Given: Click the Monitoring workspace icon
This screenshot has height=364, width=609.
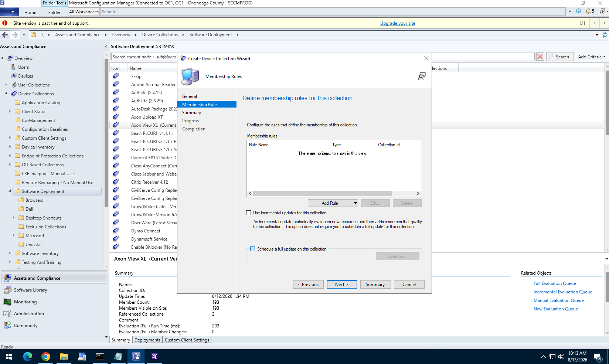Looking at the screenshot, I should pos(7,302).
